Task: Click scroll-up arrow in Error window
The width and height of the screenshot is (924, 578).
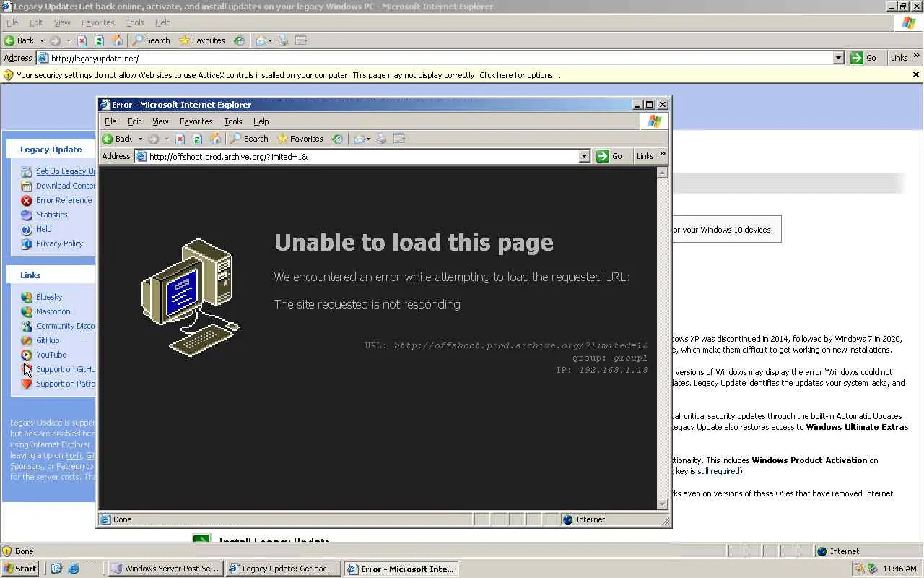Action: click(x=663, y=172)
